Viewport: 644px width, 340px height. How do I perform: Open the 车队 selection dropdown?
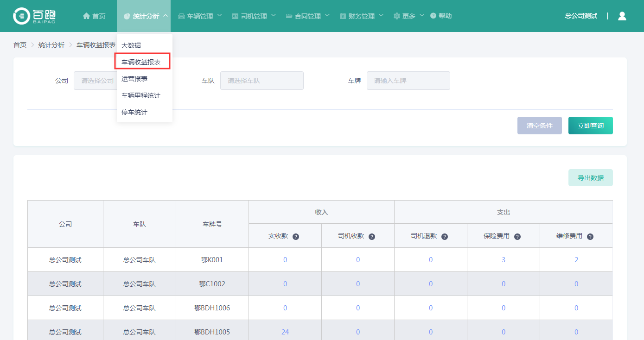[x=261, y=81]
